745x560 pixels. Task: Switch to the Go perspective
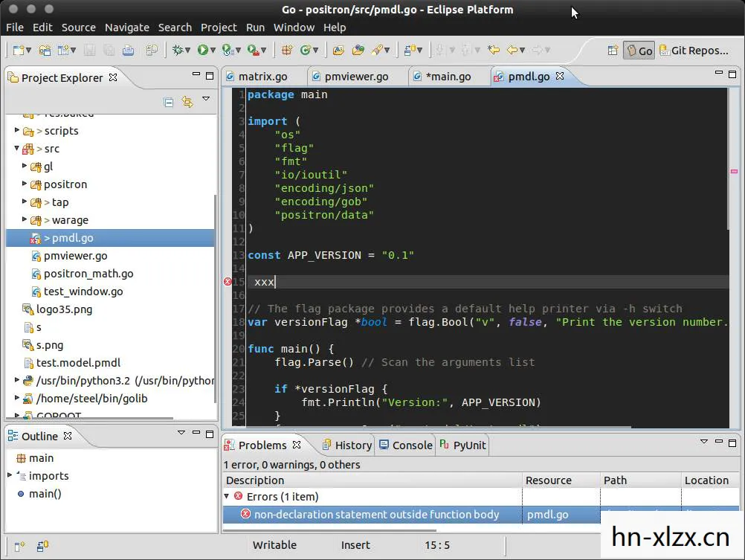tap(639, 51)
